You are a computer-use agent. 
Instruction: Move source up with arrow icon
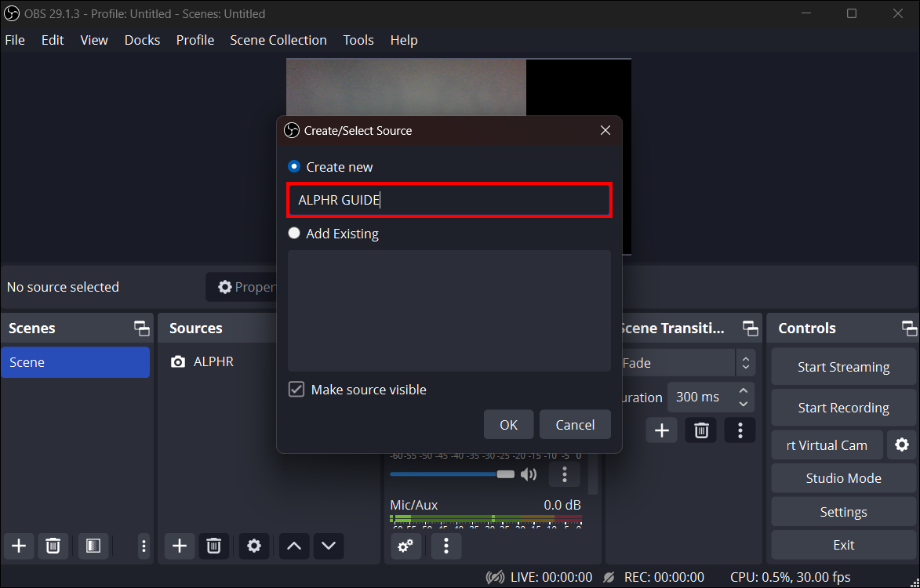pyautogui.click(x=294, y=546)
